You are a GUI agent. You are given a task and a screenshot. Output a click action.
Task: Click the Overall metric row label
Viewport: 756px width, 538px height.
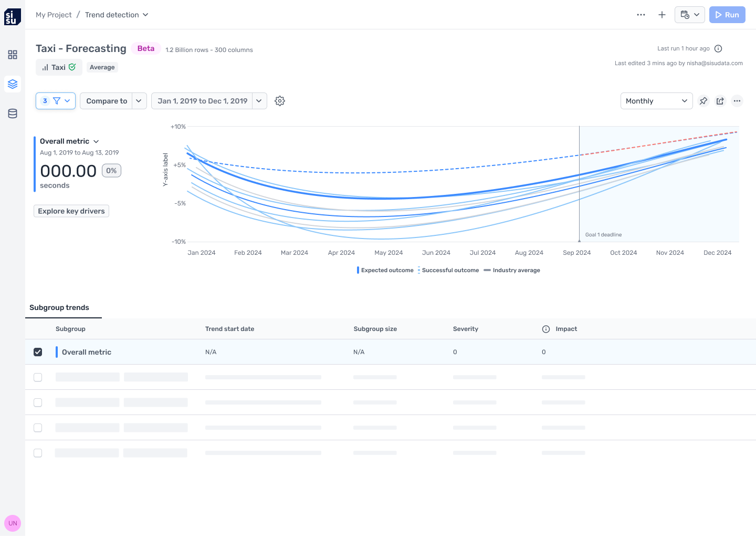87,352
